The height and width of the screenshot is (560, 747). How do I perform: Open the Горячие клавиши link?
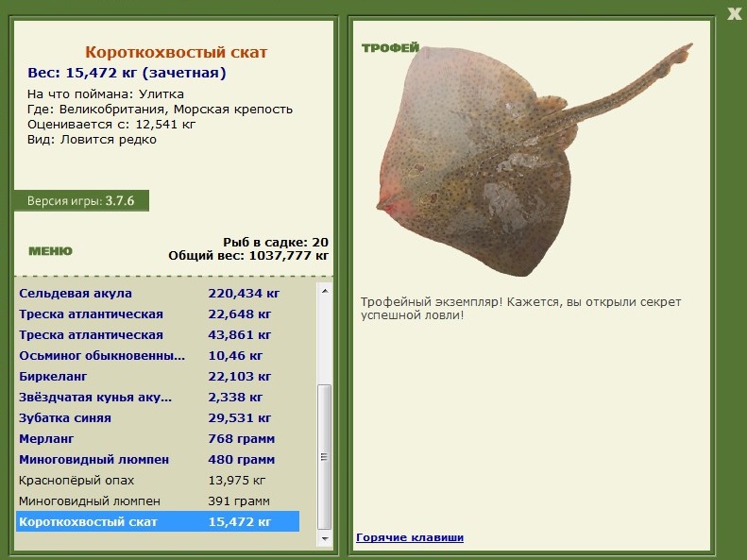click(x=410, y=537)
